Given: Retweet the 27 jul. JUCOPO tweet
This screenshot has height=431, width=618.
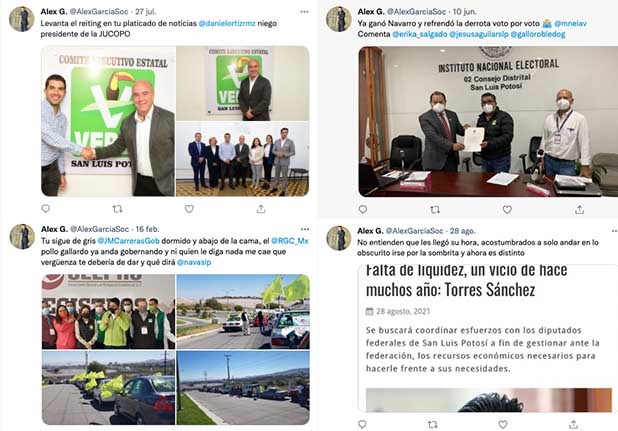Looking at the screenshot, I should coord(117,209).
